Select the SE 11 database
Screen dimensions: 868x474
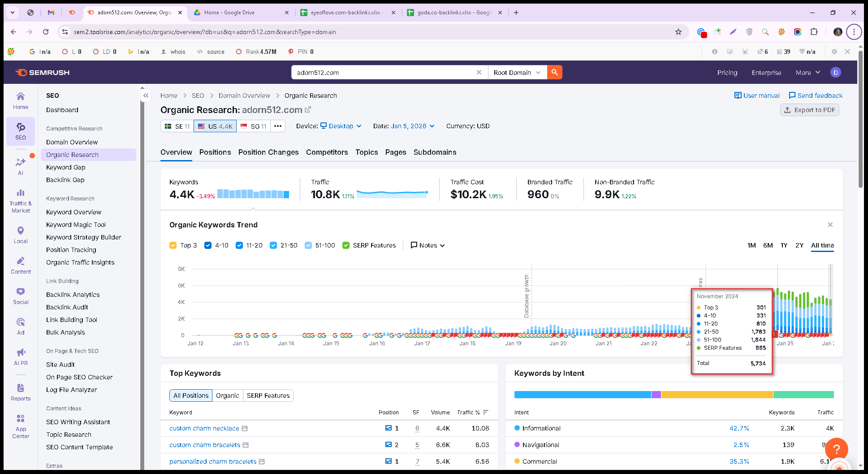pyautogui.click(x=177, y=126)
